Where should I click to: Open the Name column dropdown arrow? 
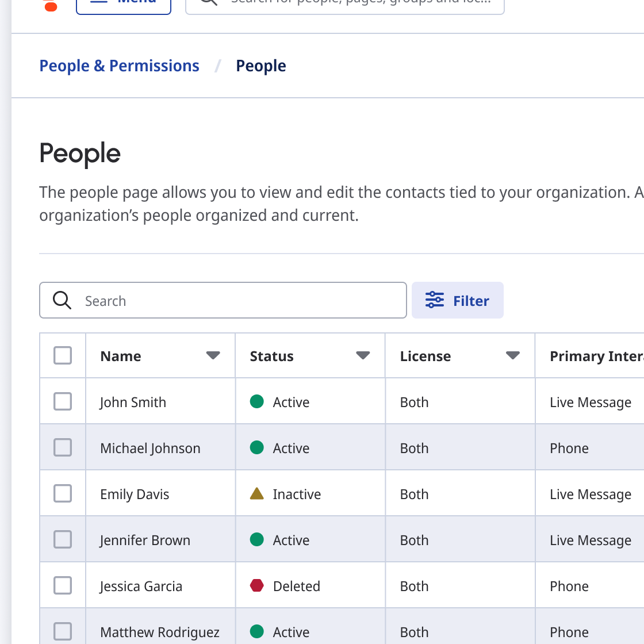[x=213, y=355]
